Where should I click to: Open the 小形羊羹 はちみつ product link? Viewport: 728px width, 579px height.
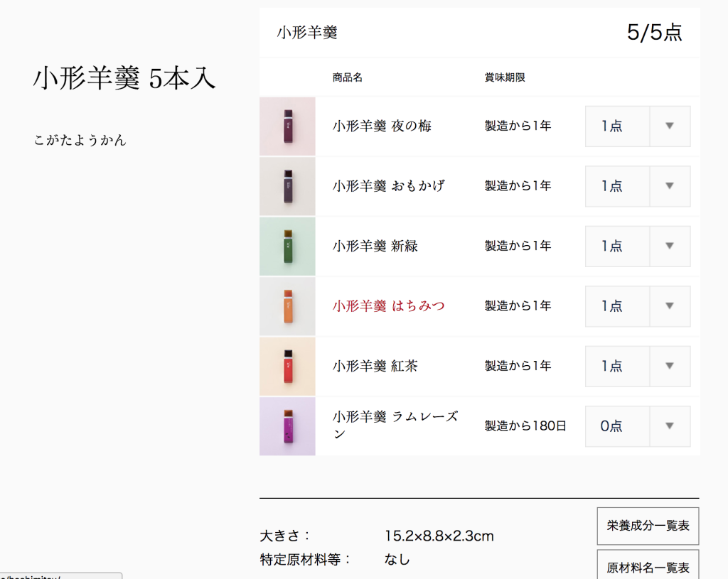(389, 306)
